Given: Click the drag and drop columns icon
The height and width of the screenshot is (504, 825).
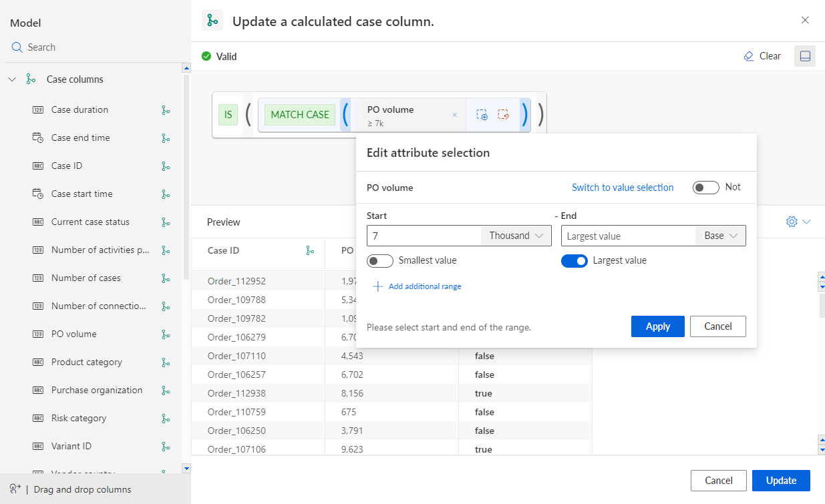Looking at the screenshot, I should (x=15, y=489).
